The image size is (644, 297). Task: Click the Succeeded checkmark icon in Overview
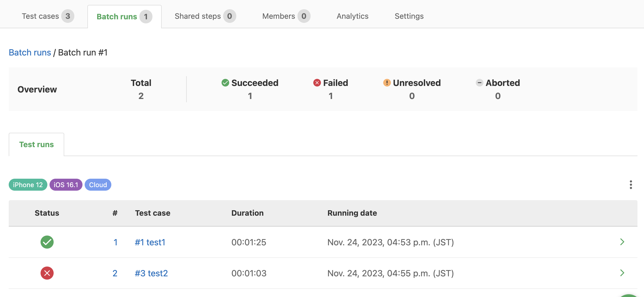(x=225, y=83)
